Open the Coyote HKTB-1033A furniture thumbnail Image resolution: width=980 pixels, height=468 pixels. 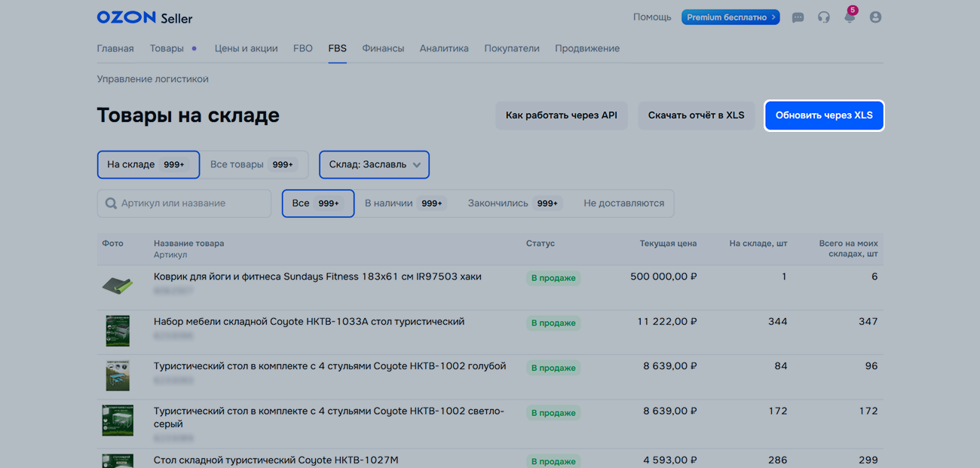[x=118, y=331]
